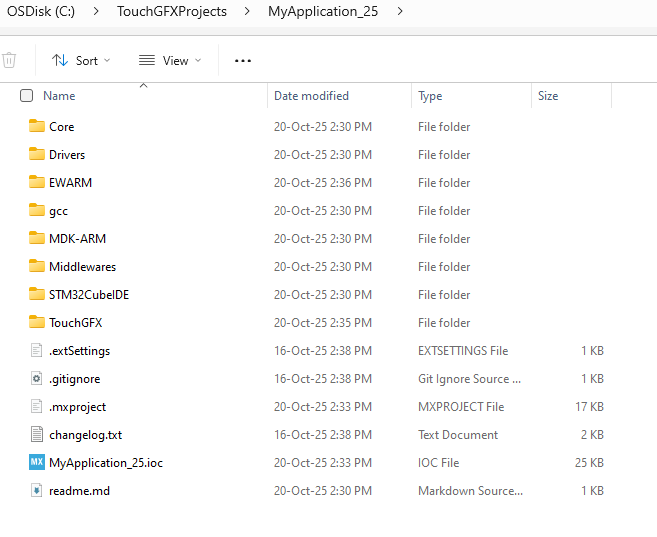Select the EWARM folder name
This screenshot has height=537, width=657.
(70, 183)
